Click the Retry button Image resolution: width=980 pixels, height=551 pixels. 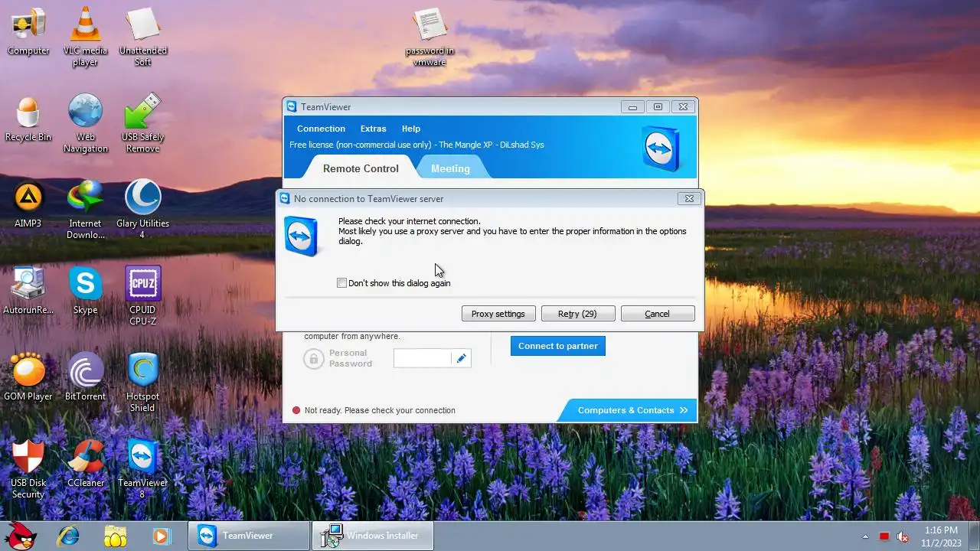coord(578,314)
